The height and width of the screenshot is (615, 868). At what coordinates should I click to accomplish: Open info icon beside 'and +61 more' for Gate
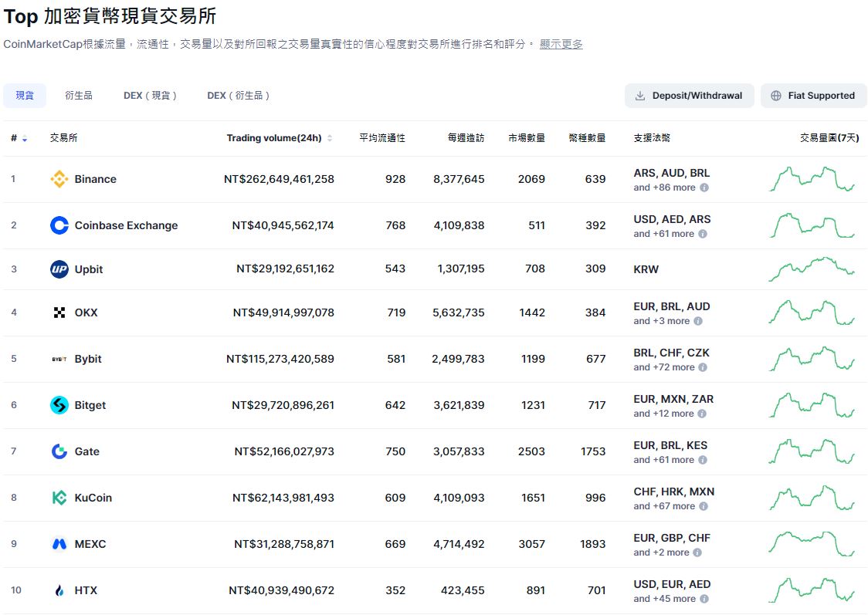pos(703,460)
